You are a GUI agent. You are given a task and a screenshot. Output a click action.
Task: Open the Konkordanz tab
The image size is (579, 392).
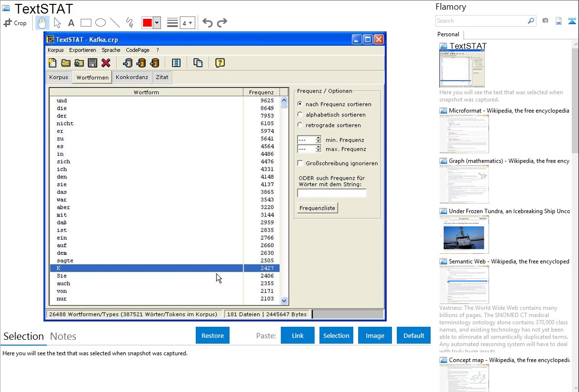tap(132, 77)
